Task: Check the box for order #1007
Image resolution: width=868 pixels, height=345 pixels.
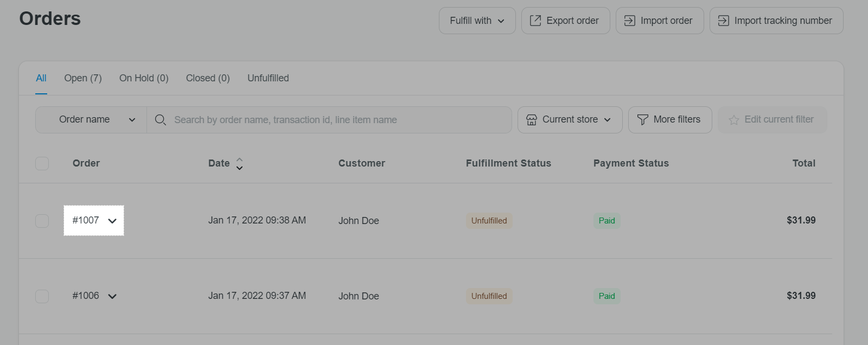Action: (x=42, y=221)
